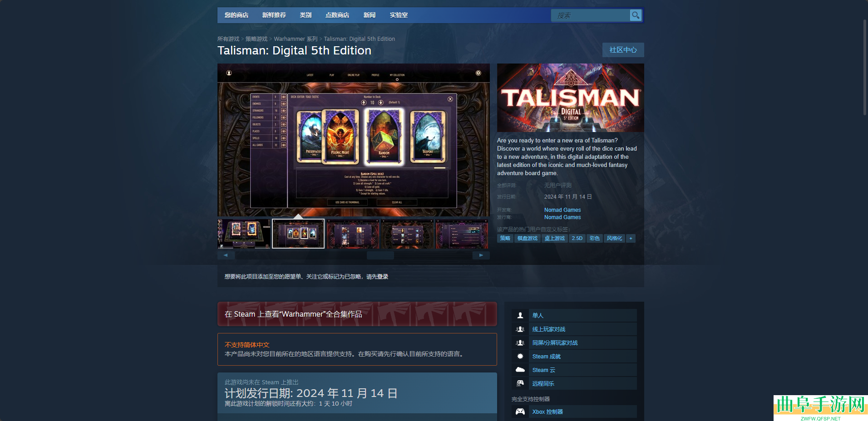This screenshot has width=868, height=421.
Task: Open the 新鲜推荐 menu
Action: (274, 15)
